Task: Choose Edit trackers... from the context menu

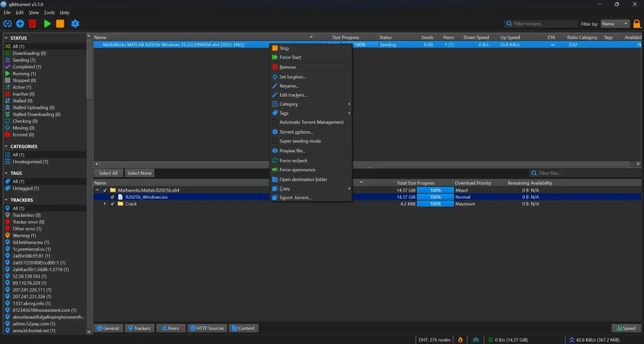Action: point(311,95)
